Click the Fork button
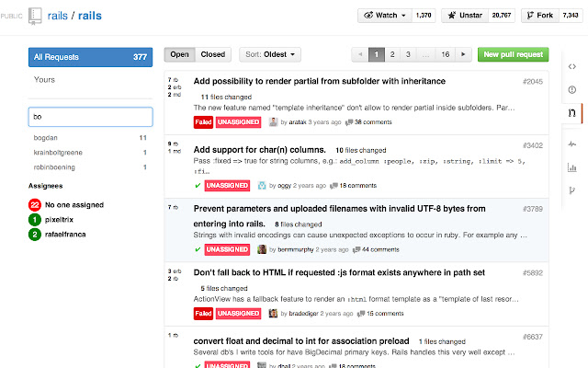 tap(540, 16)
